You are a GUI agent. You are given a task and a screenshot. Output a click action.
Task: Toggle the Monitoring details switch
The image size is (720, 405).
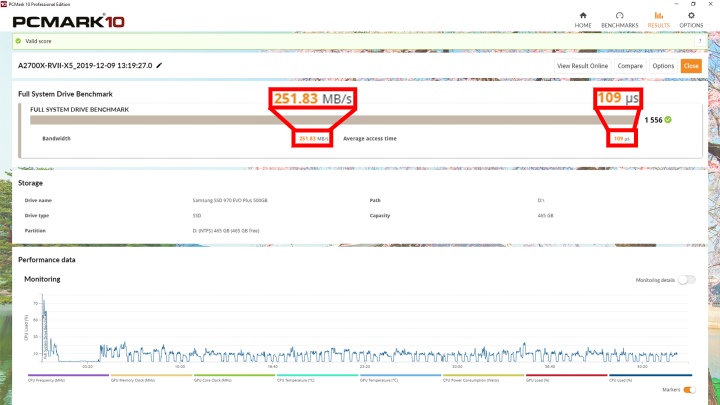coord(687,280)
